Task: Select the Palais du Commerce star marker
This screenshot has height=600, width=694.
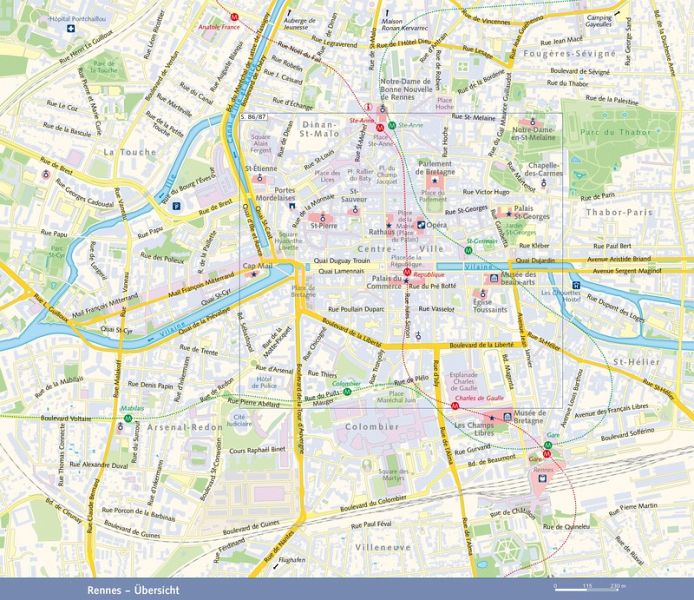Action: [x=406, y=281]
